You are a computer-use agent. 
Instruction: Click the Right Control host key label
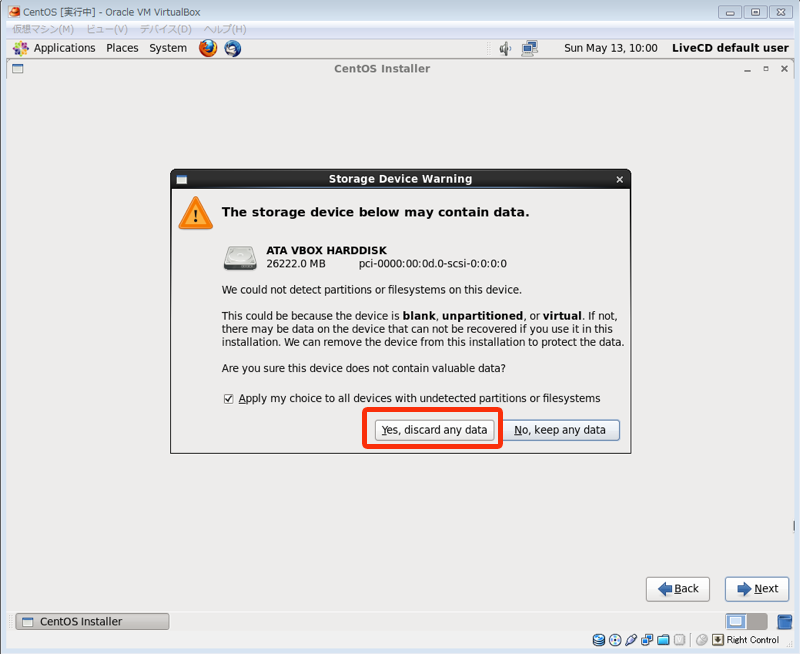pyautogui.click(x=753, y=640)
